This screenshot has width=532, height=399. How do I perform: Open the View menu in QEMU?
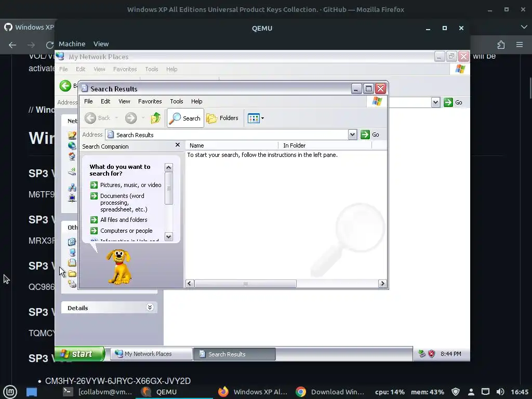[101, 44]
